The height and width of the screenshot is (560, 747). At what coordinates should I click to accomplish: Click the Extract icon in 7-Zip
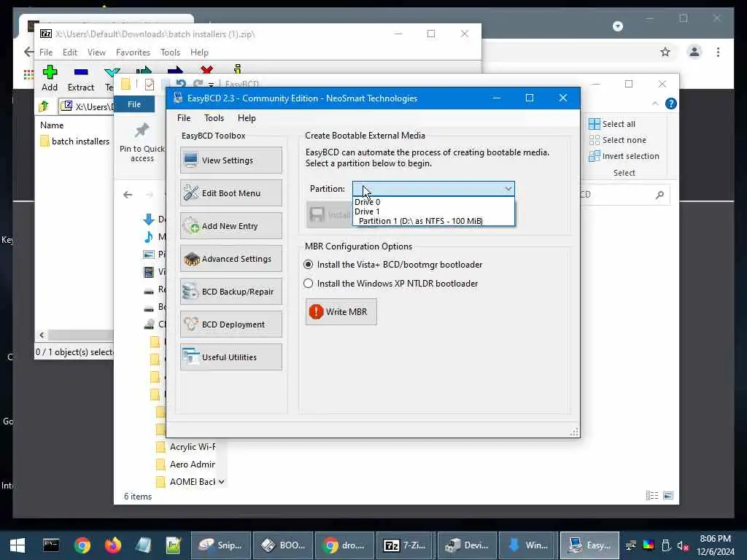tap(81, 72)
